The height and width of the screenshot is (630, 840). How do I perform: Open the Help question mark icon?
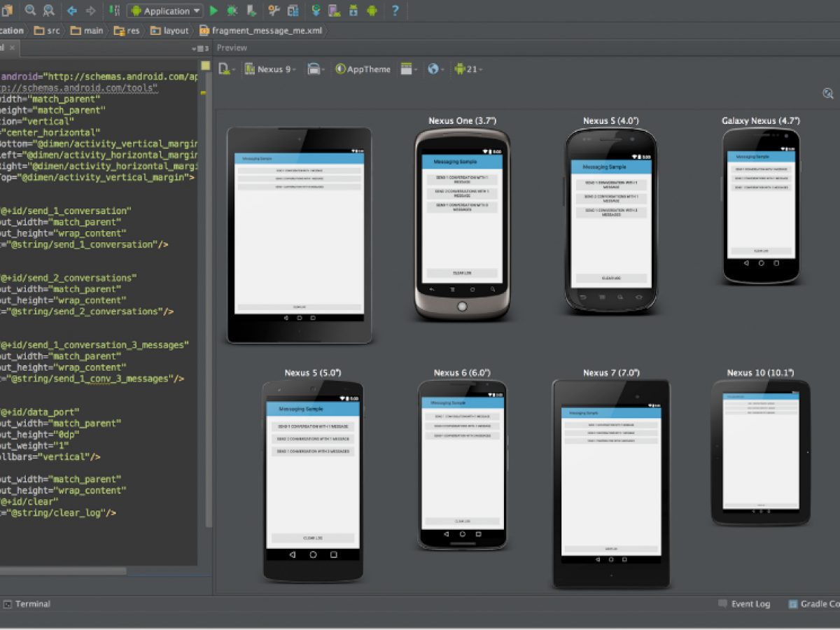[x=395, y=10]
